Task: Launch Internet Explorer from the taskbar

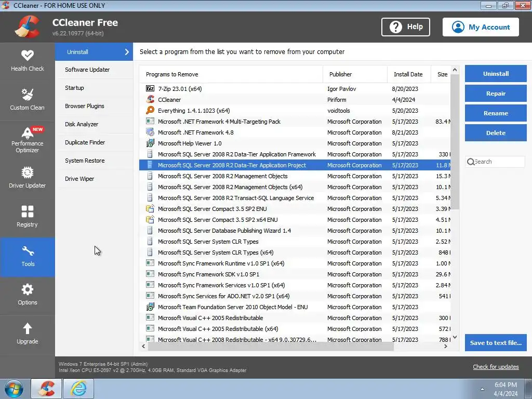Action: tap(78, 389)
